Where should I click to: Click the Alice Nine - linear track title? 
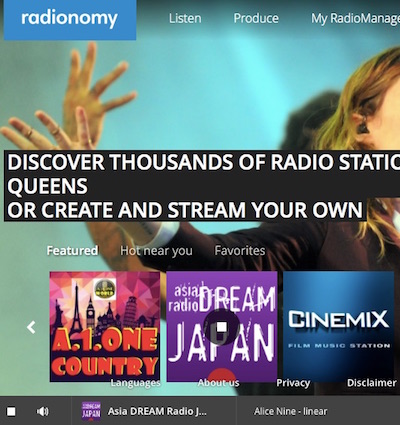pos(290,411)
